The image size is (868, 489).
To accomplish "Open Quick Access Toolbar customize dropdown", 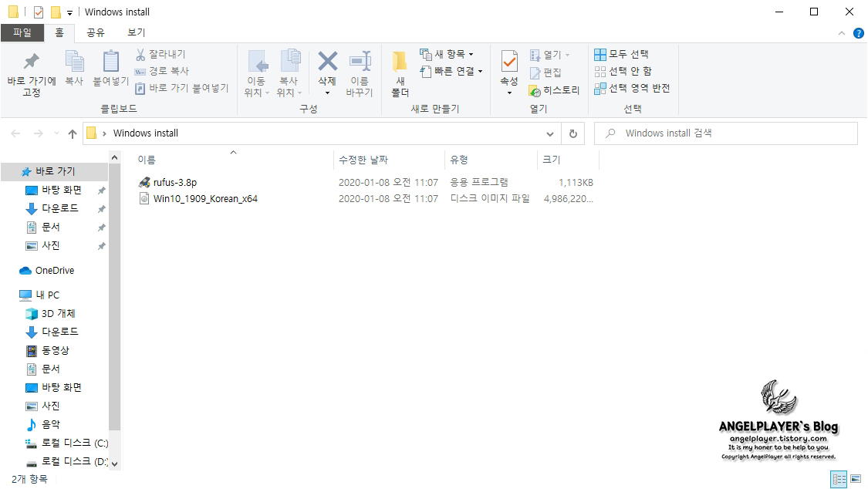I will [x=69, y=12].
